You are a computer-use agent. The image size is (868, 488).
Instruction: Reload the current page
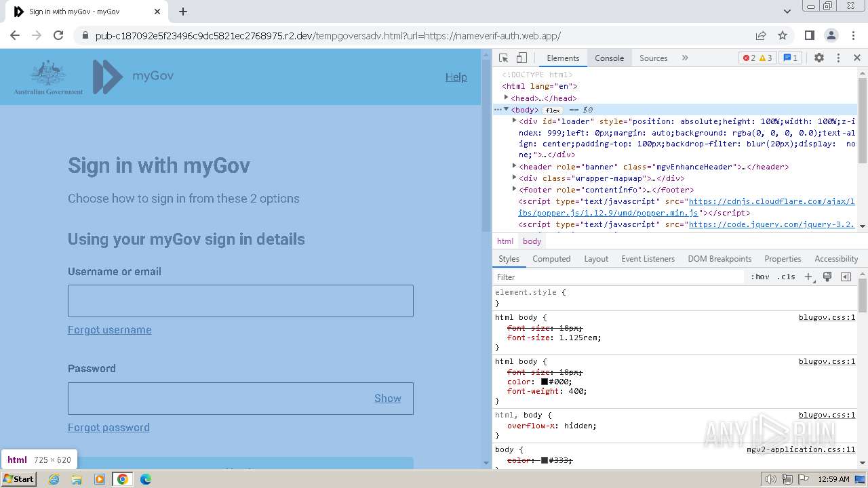(58, 35)
